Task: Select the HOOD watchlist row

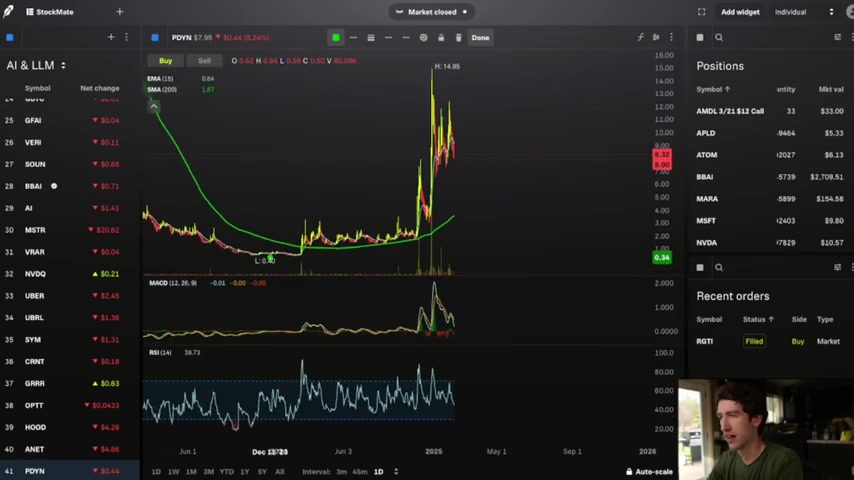Action: pyautogui.click(x=70, y=427)
